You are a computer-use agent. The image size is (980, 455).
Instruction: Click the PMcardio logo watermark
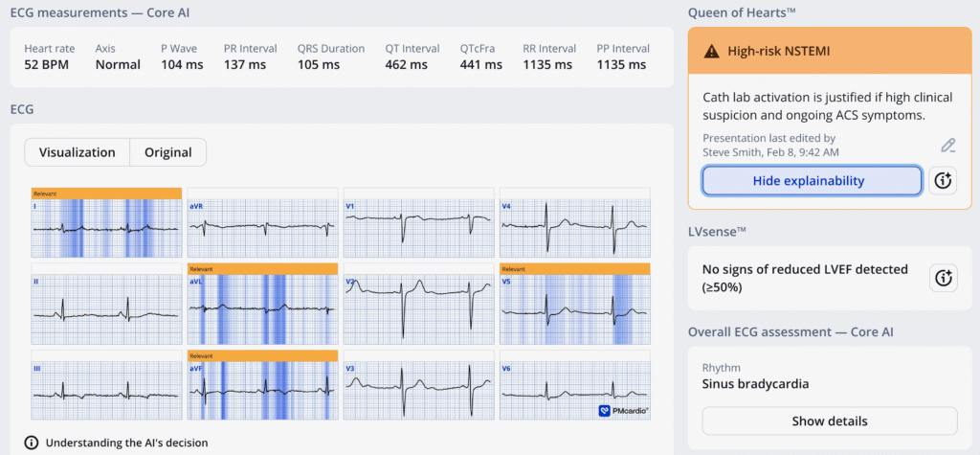point(624,410)
